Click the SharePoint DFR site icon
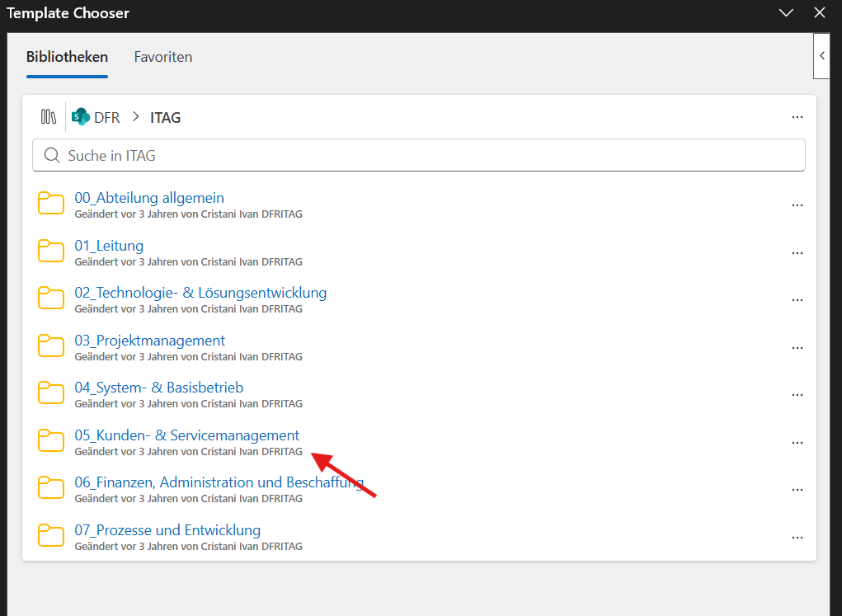The image size is (842, 616). (x=81, y=116)
